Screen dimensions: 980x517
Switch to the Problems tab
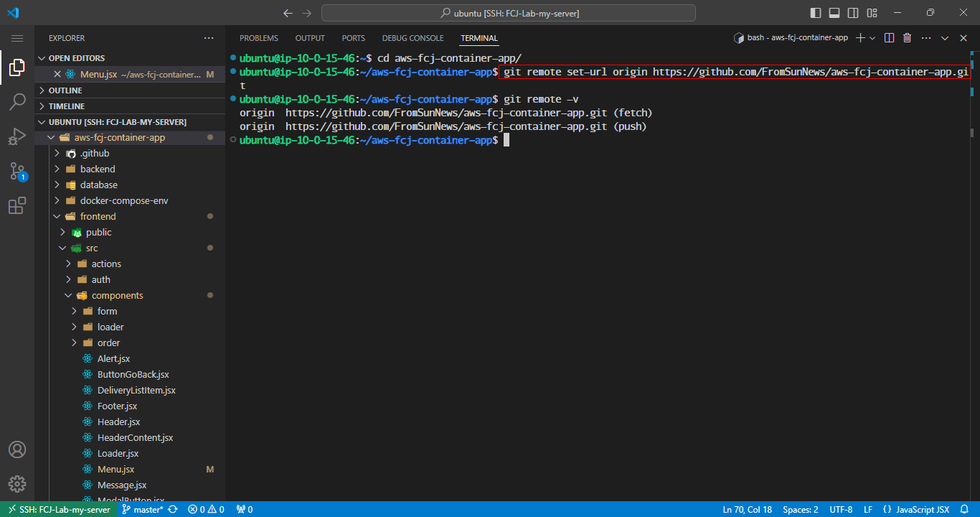pyautogui.click(x=258, y=38)
